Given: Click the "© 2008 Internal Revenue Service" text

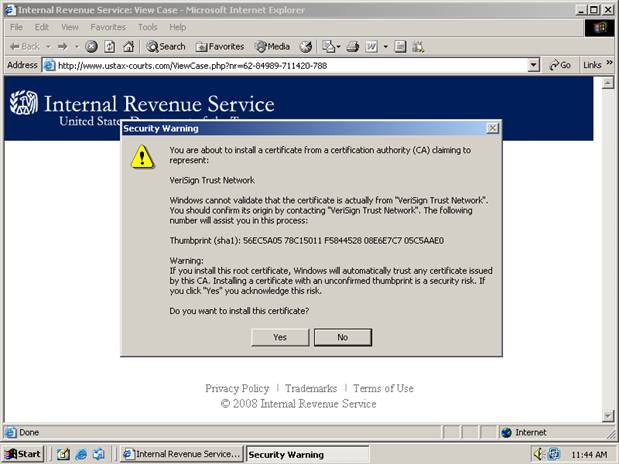Looking at the screenshot, I should point(298,404).
